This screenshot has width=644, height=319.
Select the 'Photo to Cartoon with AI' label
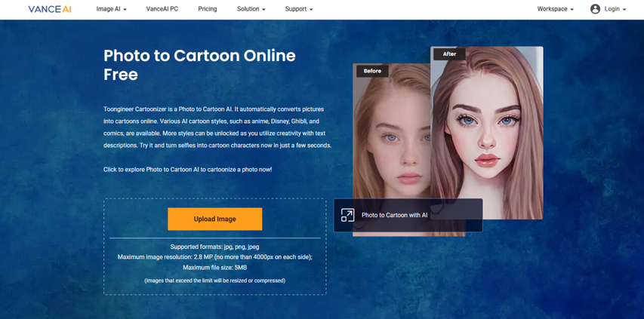click(394, 215)
